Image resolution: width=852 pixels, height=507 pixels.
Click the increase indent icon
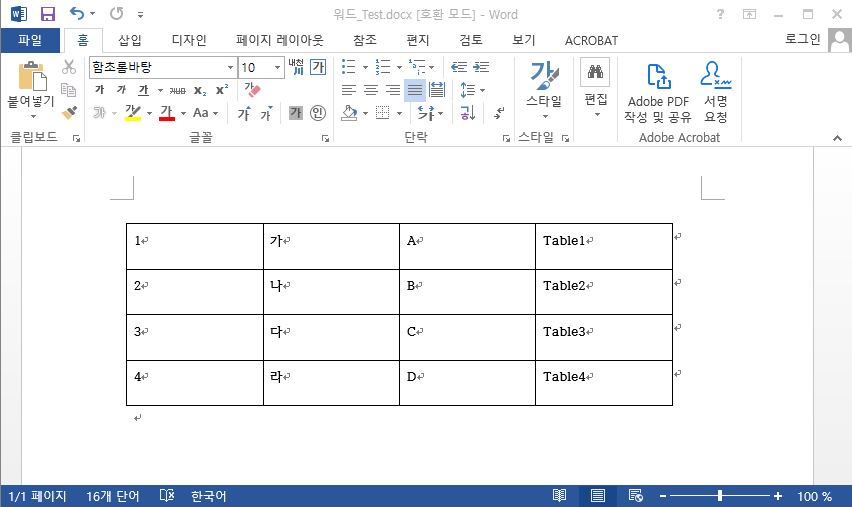[481, 67]
